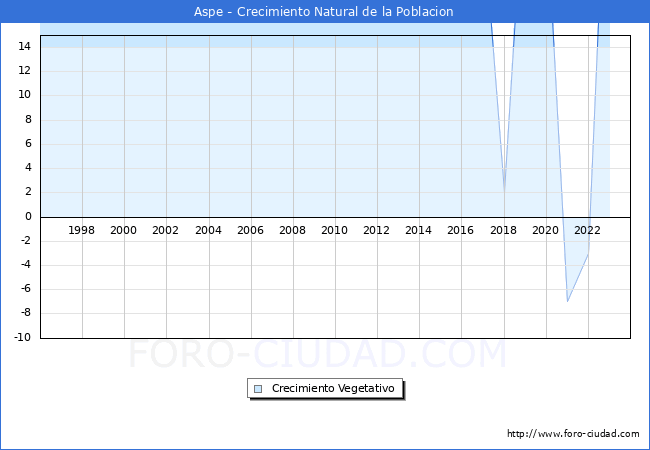Click x-axis year label 2016
The height and width of the screenshot is (450, 650).
(461, 230)
